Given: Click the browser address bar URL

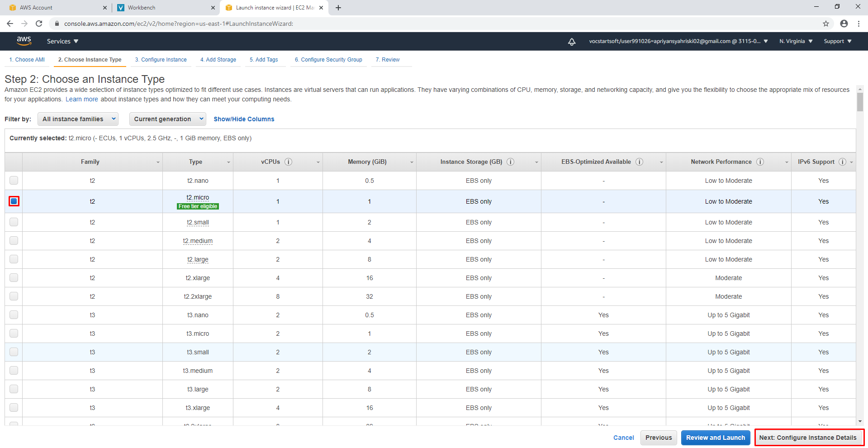Looking at the screenshot, I should click(179, 24).
